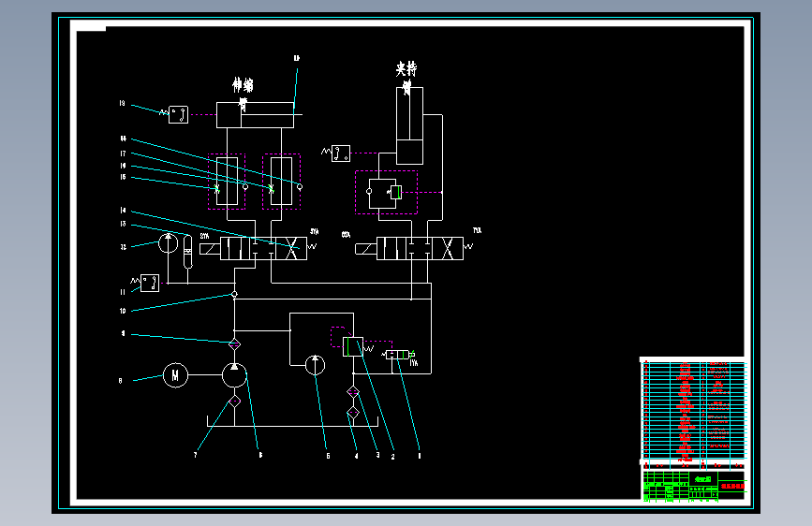Select the right magenta dashed throttle valve box
Screen dimensions: 812x526
point(281,182)
